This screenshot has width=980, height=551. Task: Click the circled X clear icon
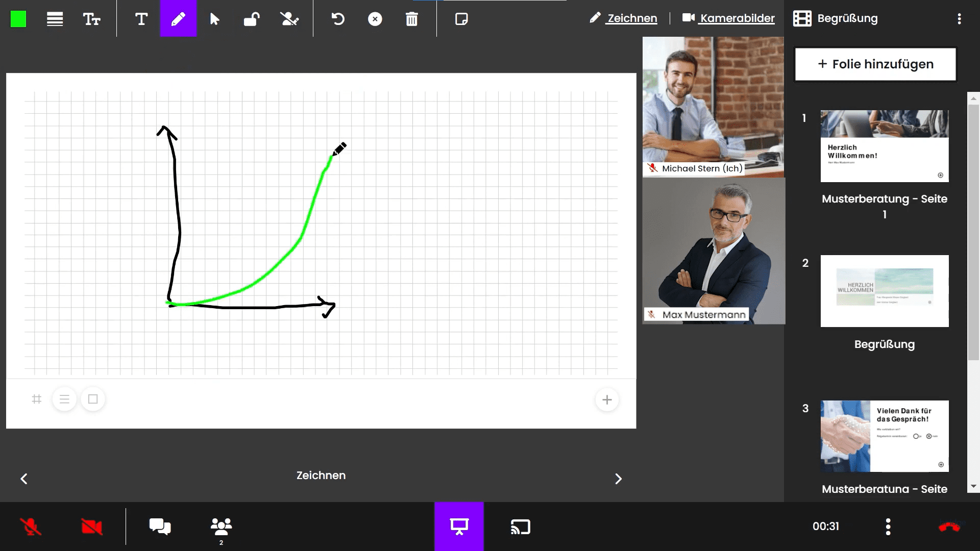coord(375,19)
